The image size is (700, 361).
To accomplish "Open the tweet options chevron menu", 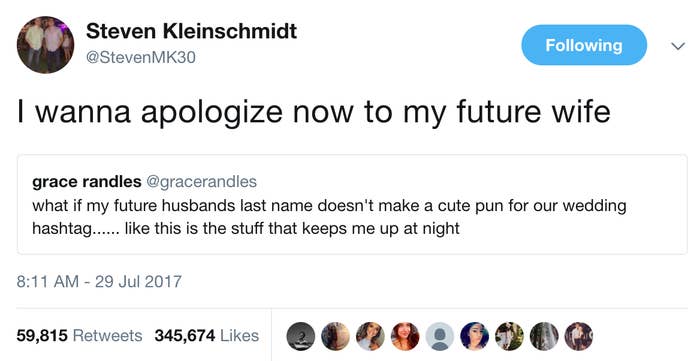I will point(678,46).
